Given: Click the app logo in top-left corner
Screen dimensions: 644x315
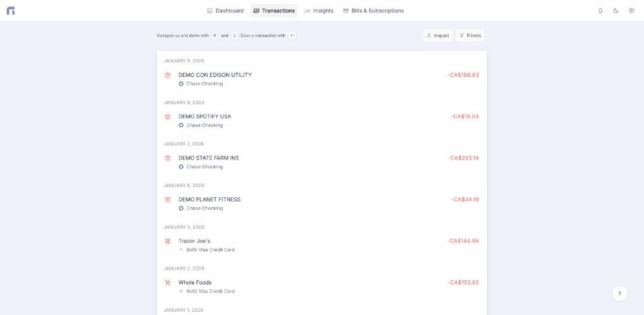Looking at the screenshot, I should [x=11, y=11].
